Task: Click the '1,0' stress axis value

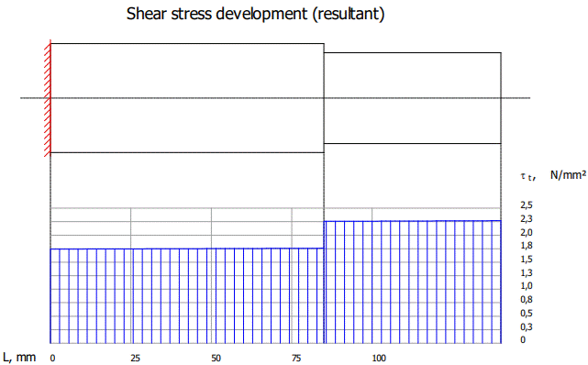Action: click(527, 286)
